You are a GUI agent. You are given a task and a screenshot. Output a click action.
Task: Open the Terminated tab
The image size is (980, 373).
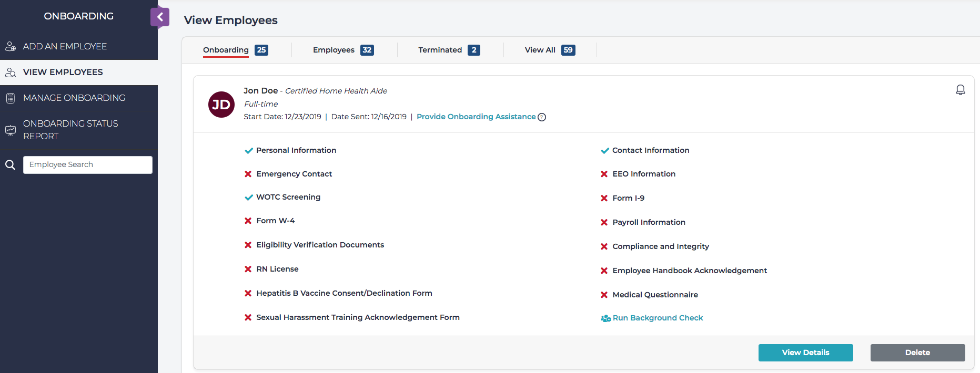click(x=440, y=50)
